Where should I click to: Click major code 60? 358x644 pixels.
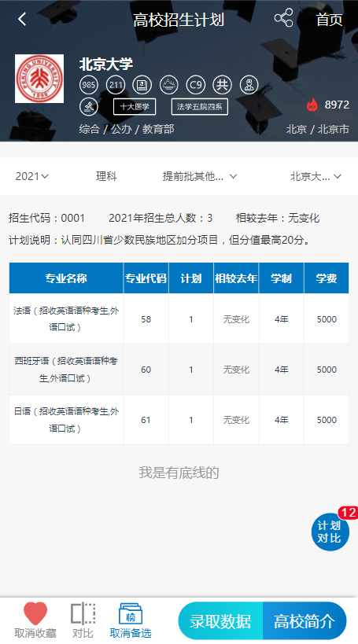click(x=146, y=370)
